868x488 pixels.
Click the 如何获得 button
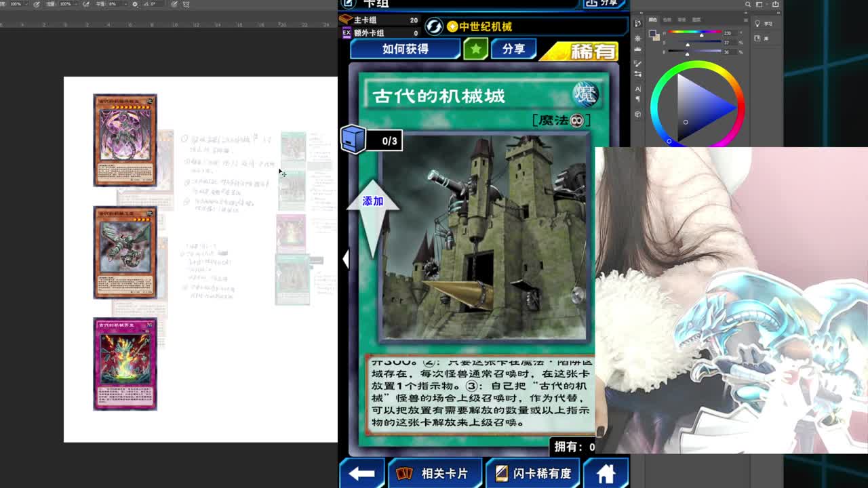coord(405,49)
